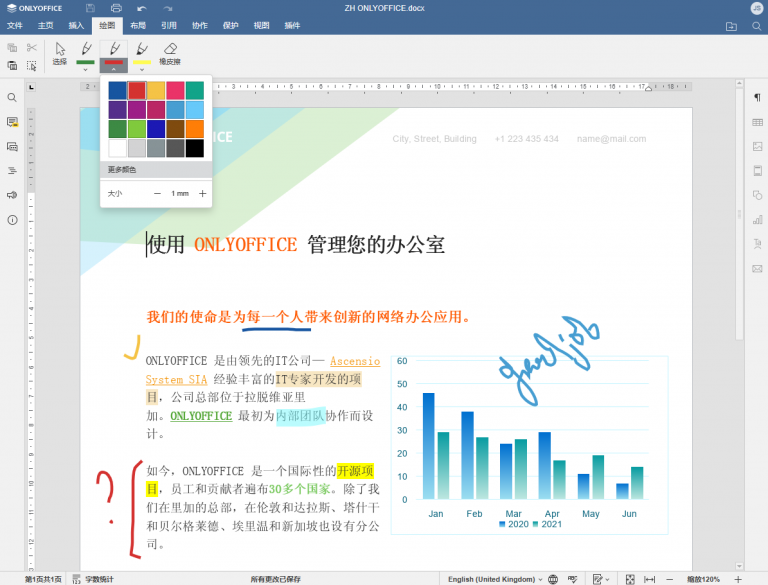Switch to the 视图 tab

(262, 25)
